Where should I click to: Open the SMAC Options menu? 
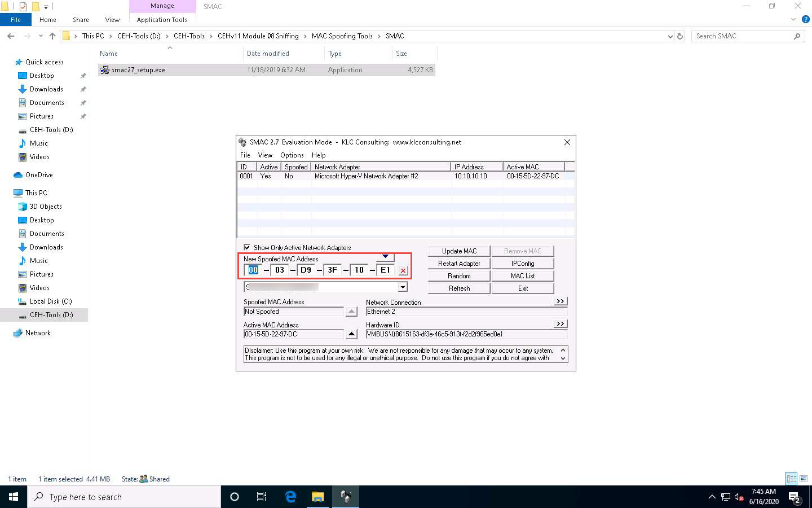click(292, 155)
